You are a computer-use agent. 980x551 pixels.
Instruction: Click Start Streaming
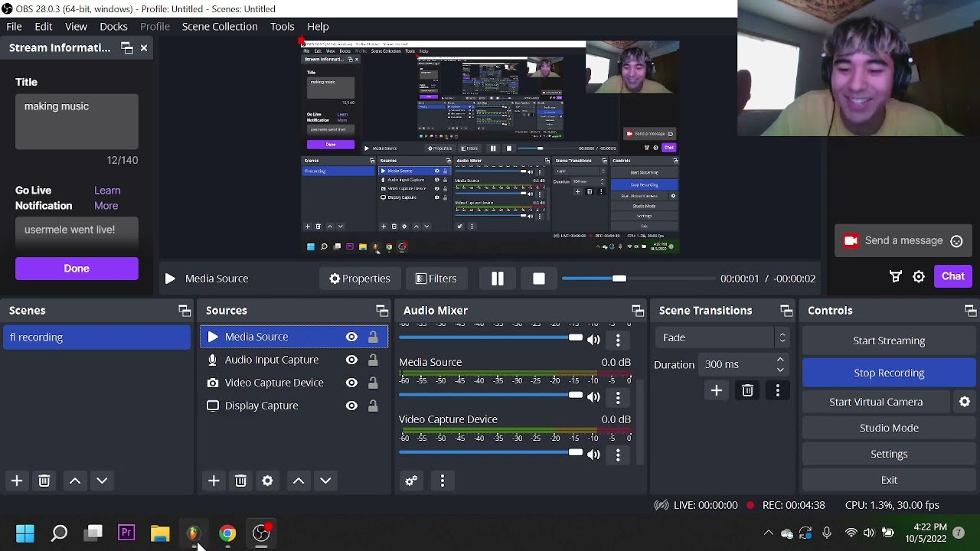[889, 341]
